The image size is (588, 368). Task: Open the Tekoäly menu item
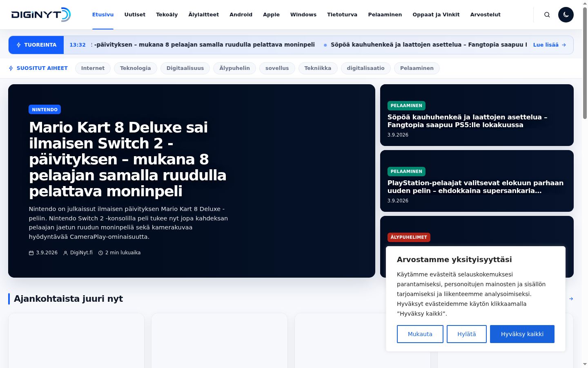point(167,15)
